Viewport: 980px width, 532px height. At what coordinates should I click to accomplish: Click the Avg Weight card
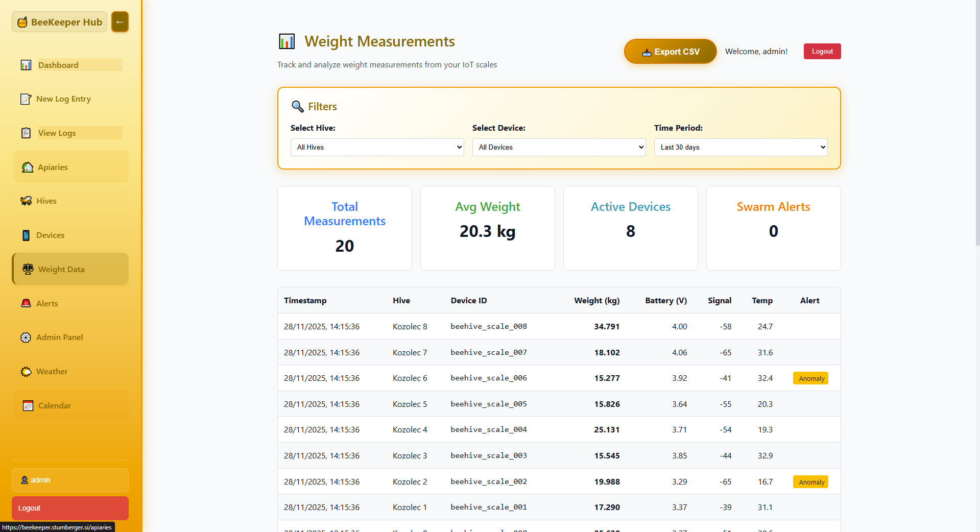(488, 228)
